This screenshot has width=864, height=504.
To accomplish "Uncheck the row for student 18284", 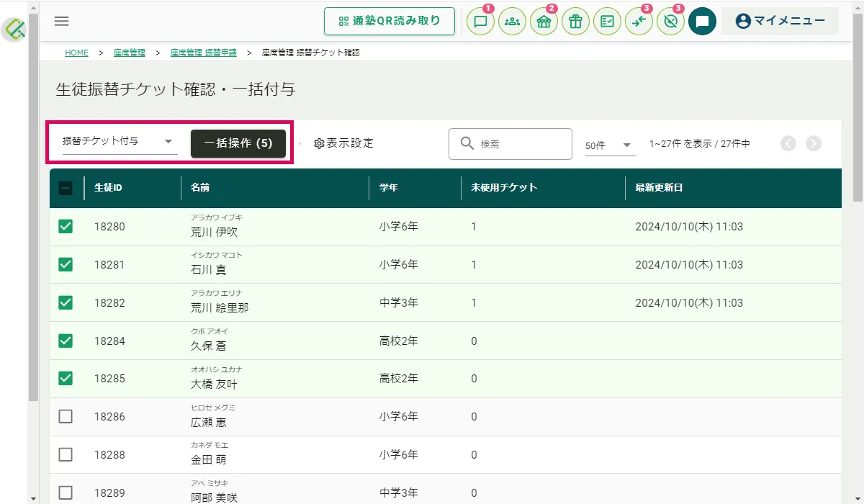I will pyautogui.click(x=66, y=341).
